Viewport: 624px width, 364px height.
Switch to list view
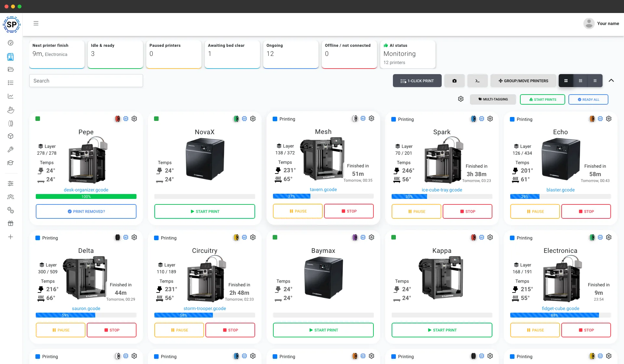595,81
